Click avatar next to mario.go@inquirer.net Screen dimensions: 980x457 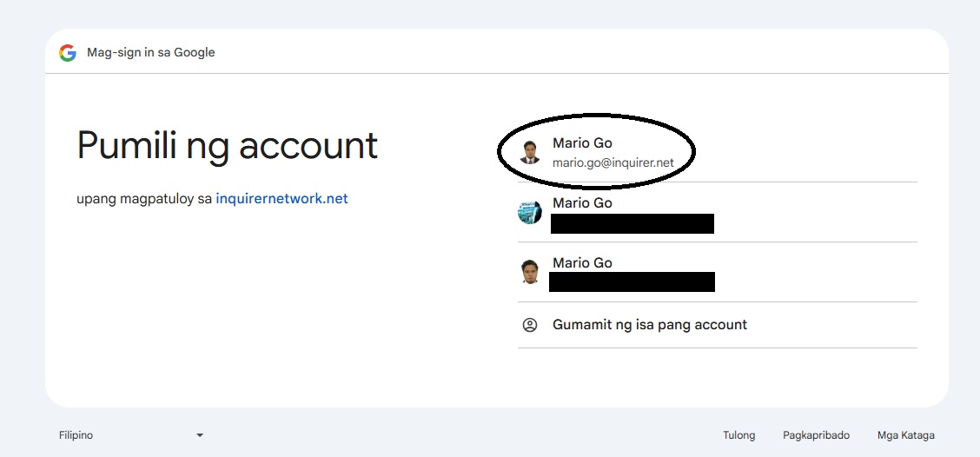click(529, 152)
